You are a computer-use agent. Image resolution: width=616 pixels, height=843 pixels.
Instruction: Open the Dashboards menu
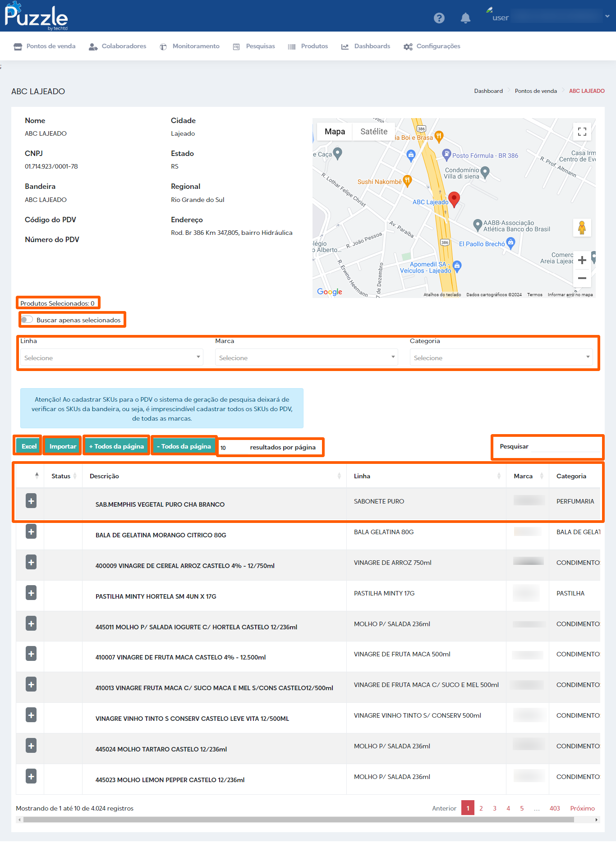(x=366, y=46)
